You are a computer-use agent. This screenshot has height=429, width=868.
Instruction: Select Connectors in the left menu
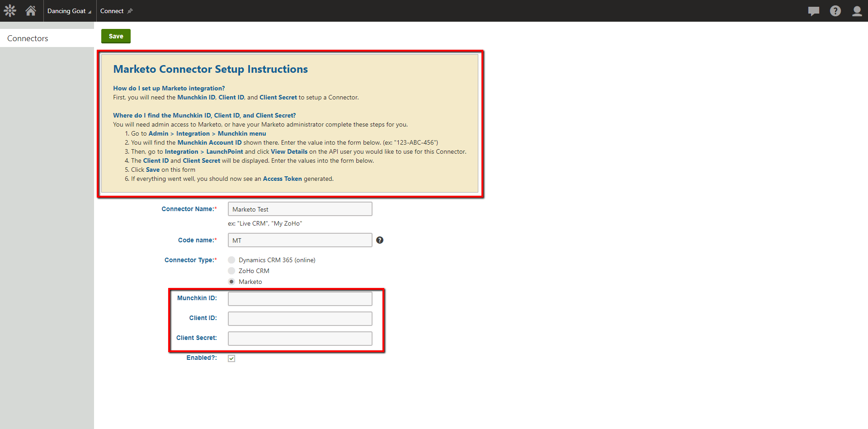click(47, 38)
